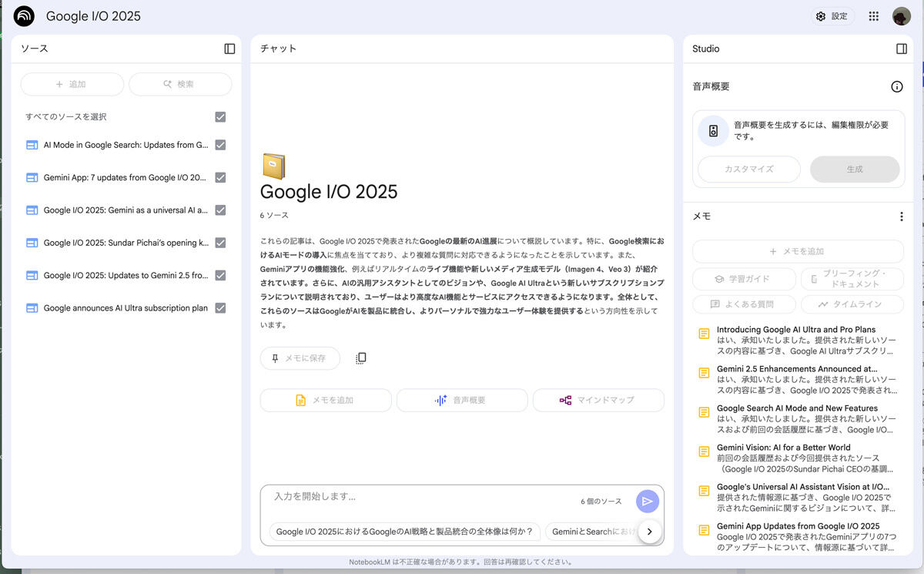Click note icon for Gemini 2.5 Enhancements

coord(703,373)
